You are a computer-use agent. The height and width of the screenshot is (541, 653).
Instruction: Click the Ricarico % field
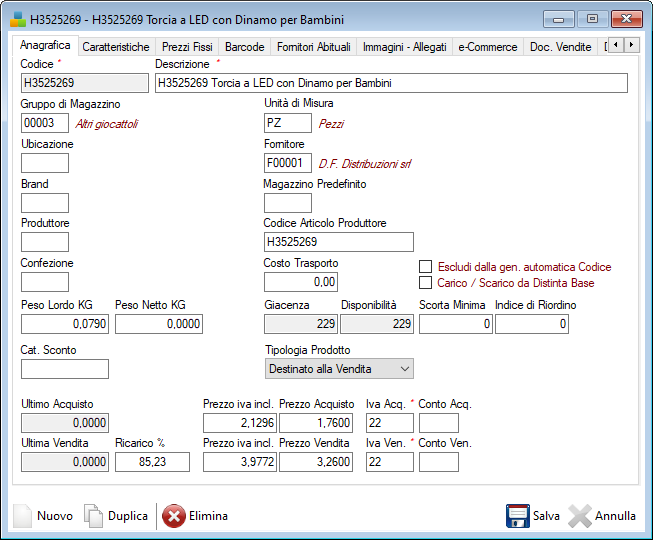coord(152,462)
